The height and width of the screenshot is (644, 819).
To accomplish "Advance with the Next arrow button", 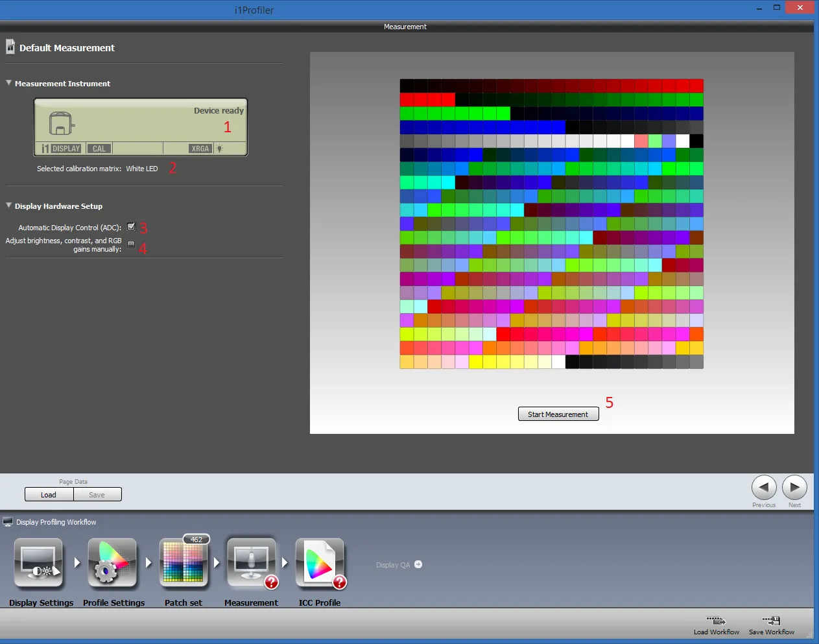I will 794,488.
